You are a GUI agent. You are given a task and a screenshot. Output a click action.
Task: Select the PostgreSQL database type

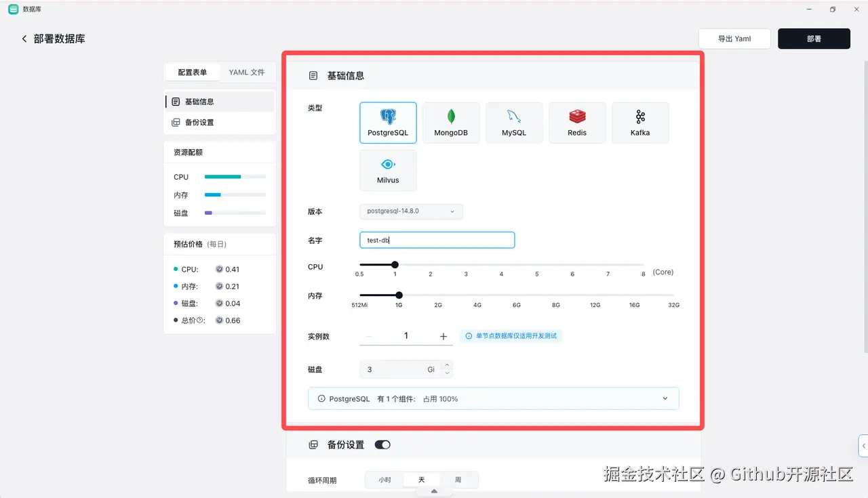[x=388, y=123]
